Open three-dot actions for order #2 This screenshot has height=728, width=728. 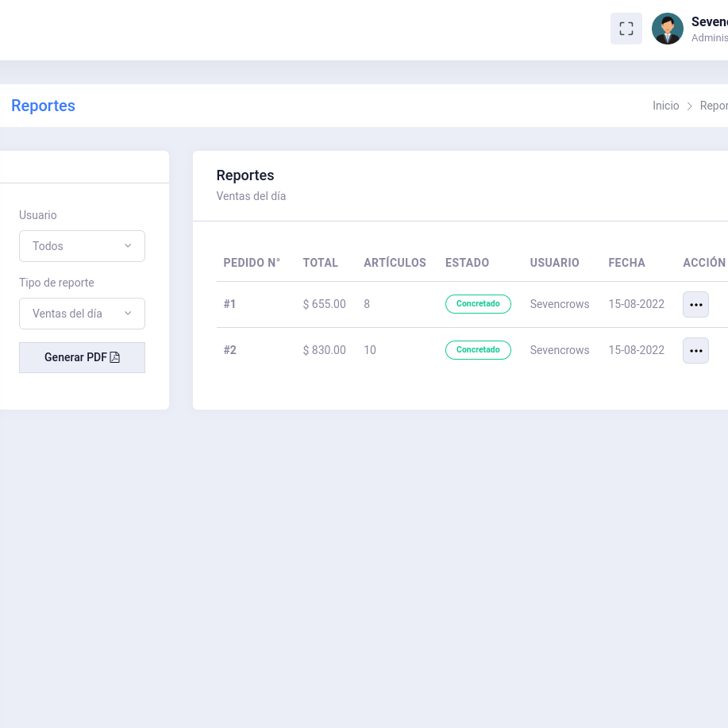(x=695, y=351)
